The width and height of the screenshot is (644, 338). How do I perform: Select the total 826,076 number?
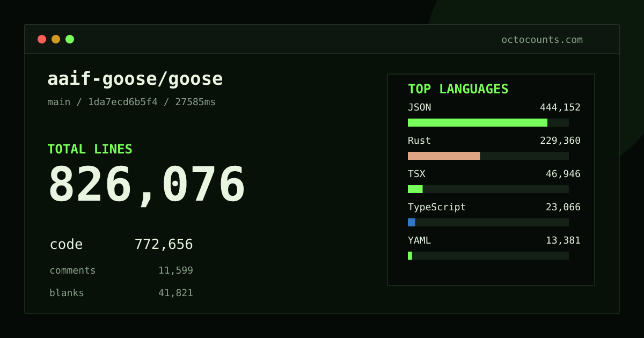147,185
